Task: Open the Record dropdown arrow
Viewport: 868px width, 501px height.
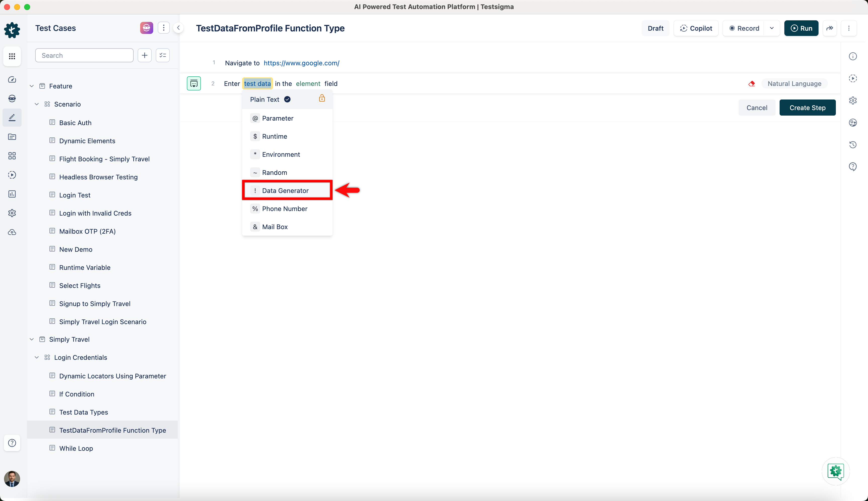Action: click(772, 28)
